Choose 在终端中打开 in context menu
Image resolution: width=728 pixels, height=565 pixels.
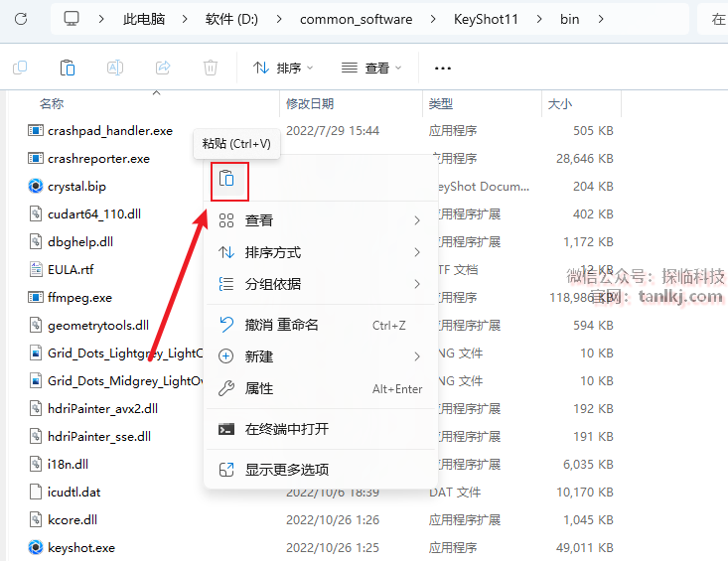[x=321, y=429]
